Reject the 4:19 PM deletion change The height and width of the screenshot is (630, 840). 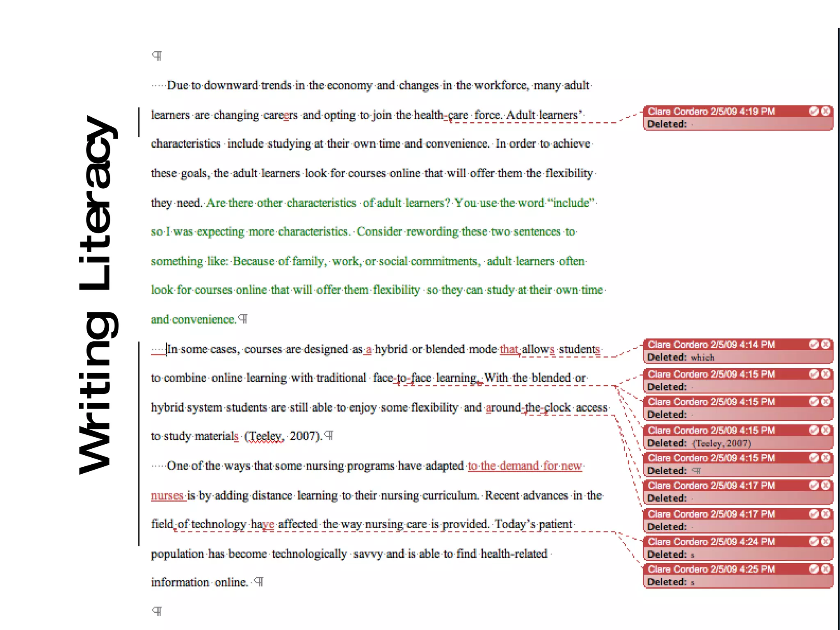[826, 111]
